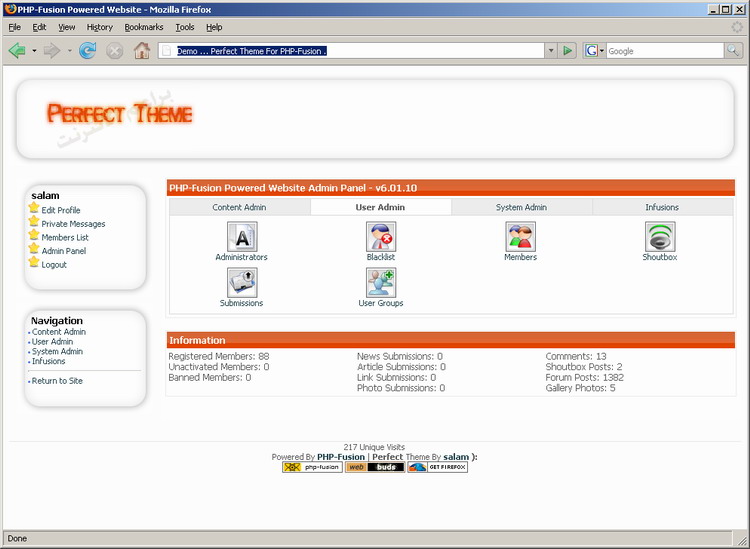Open Content Admin in Navigation panel
750x549 pixels.
pos(59,331)
